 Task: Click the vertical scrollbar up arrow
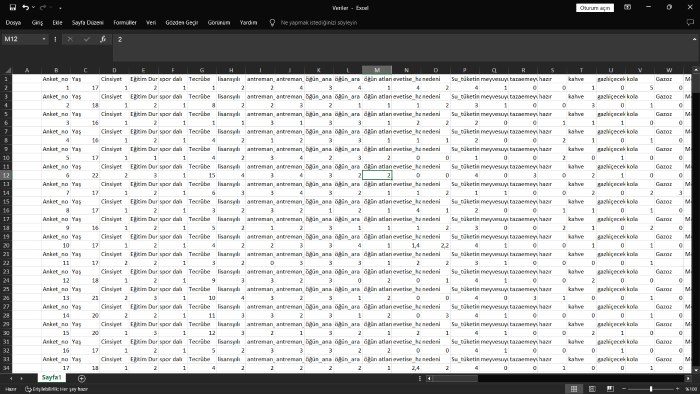click(696, 70)
